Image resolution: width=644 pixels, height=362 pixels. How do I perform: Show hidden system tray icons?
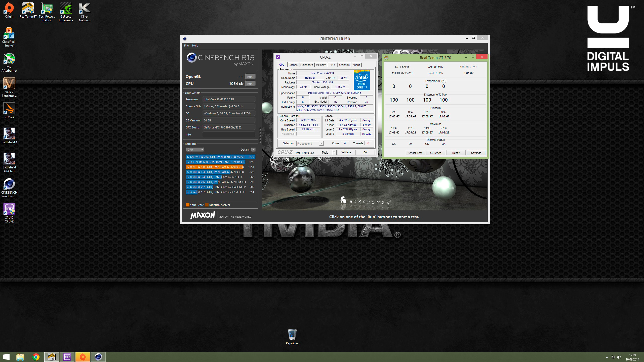[x=607, y=357]
